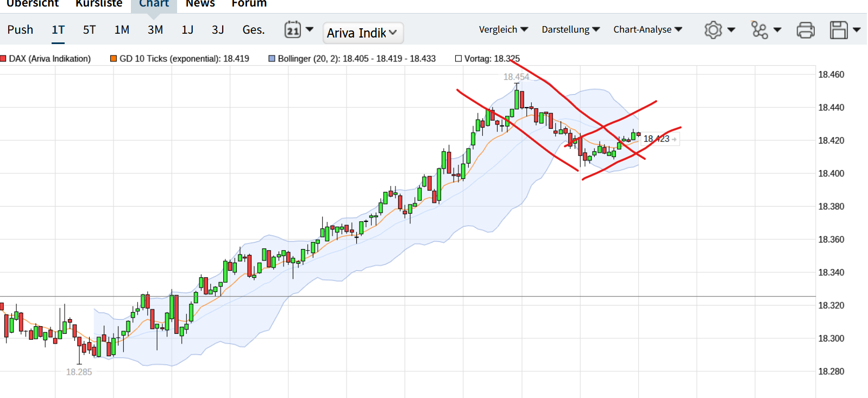Image resolution: width=868 pixels, height=398 pixels.
Task: Switch chart to 3M time range
Action: (x=155, y=30)
